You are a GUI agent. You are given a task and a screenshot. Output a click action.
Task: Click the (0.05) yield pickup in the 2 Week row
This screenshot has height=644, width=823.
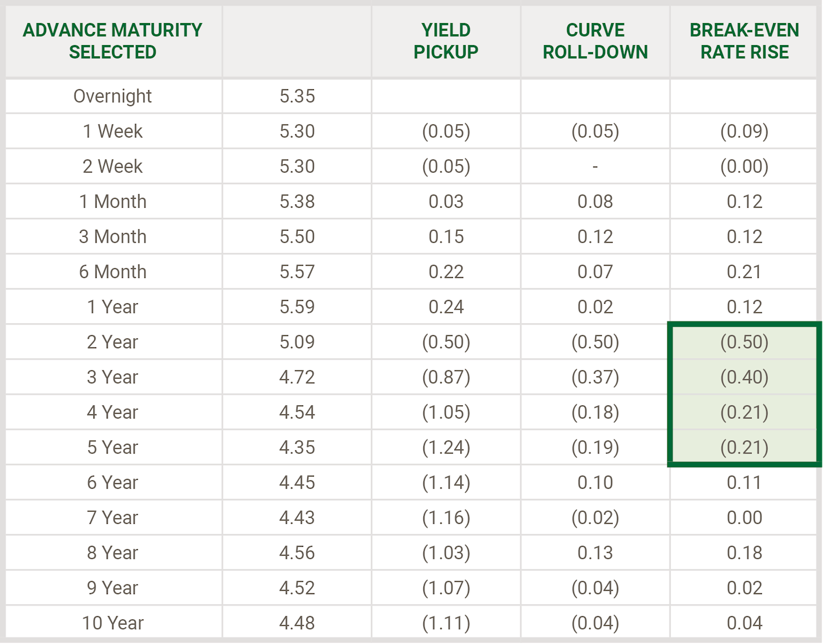tap(446, 166)
